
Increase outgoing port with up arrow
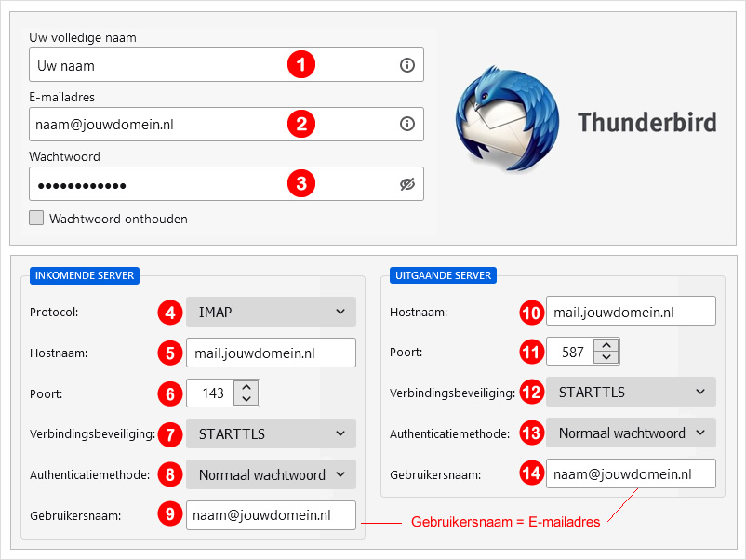606,345
